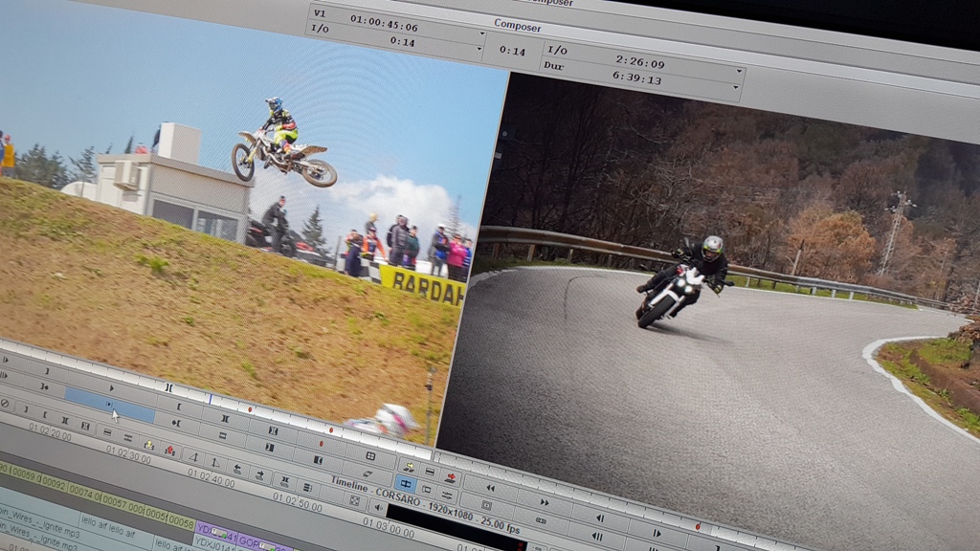
Task: Click the Focus square icon in the timeline toolbar
Action: (x=354, y=500)
